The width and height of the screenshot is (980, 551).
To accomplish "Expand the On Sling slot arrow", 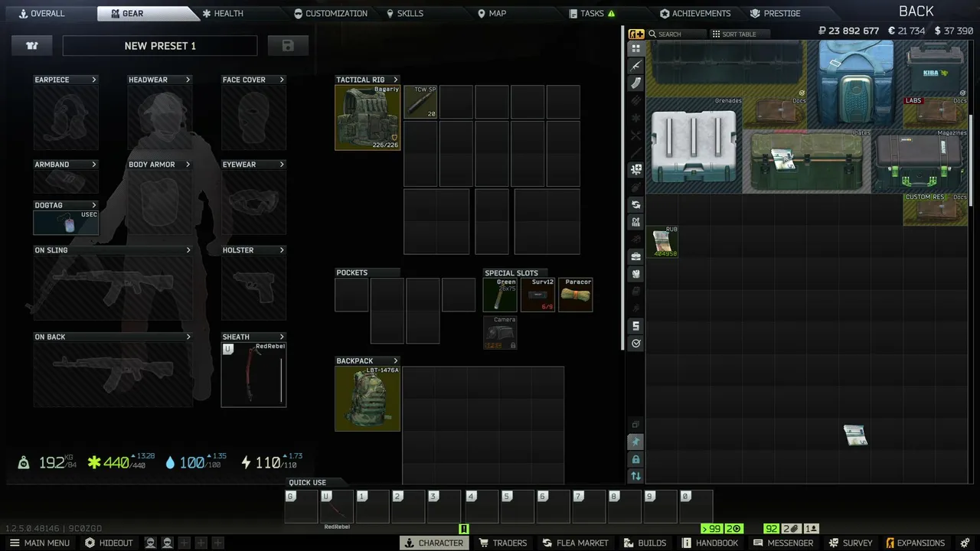I will [188, 250].
